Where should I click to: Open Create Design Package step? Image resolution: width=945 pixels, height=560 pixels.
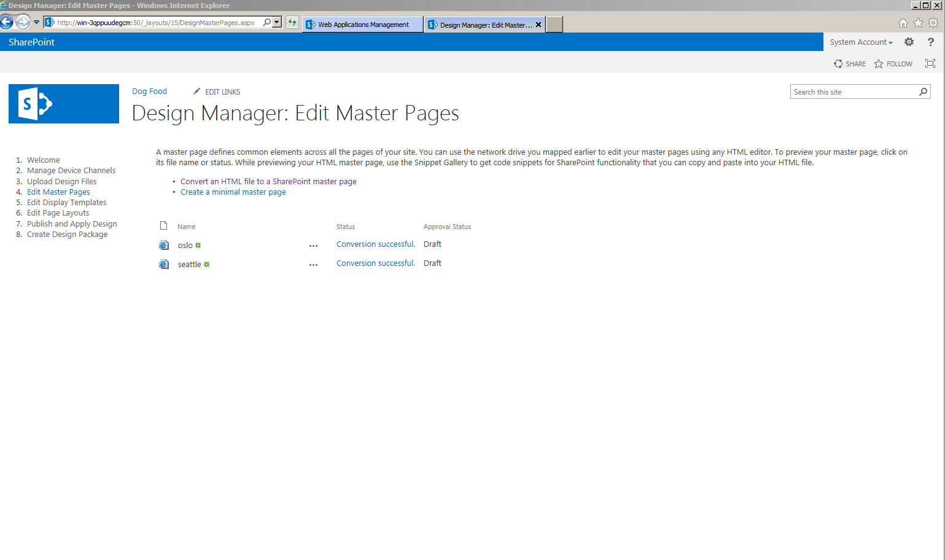tap(67, 234)
